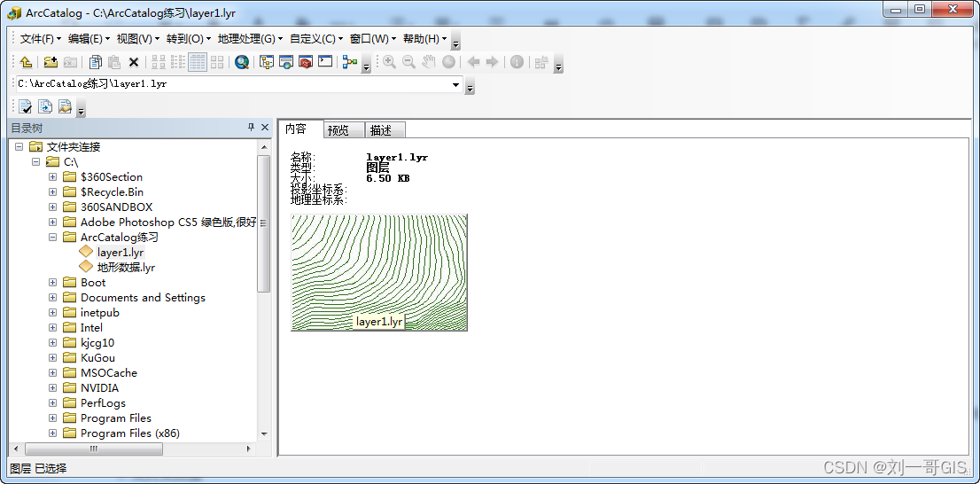Viewport: 980px width, 484px height.
Task: Click the Connect To Folder icon
Action: point(51,62)
